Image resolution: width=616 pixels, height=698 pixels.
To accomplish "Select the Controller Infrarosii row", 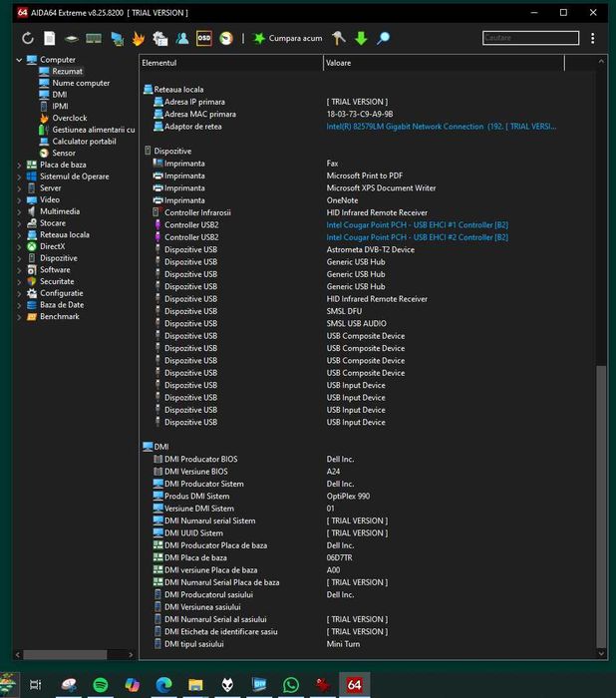I will pyautogui.click(x=368, y=212).
